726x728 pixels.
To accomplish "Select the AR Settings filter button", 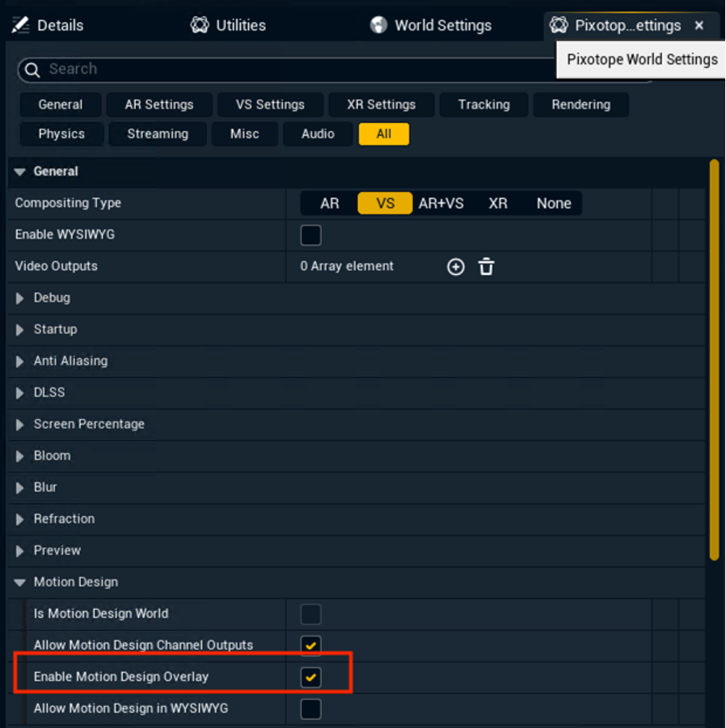I will (x=159, y=104).
